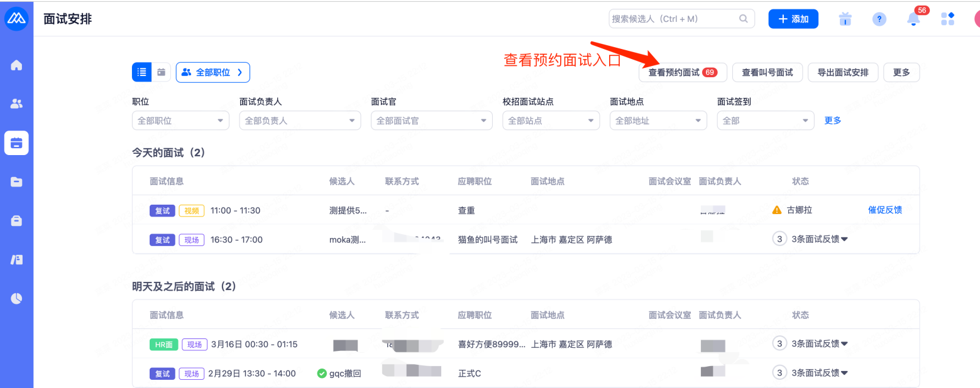Open the folder icon in sidebar
This screenshot has height=388, width=980.
[16, 182]
